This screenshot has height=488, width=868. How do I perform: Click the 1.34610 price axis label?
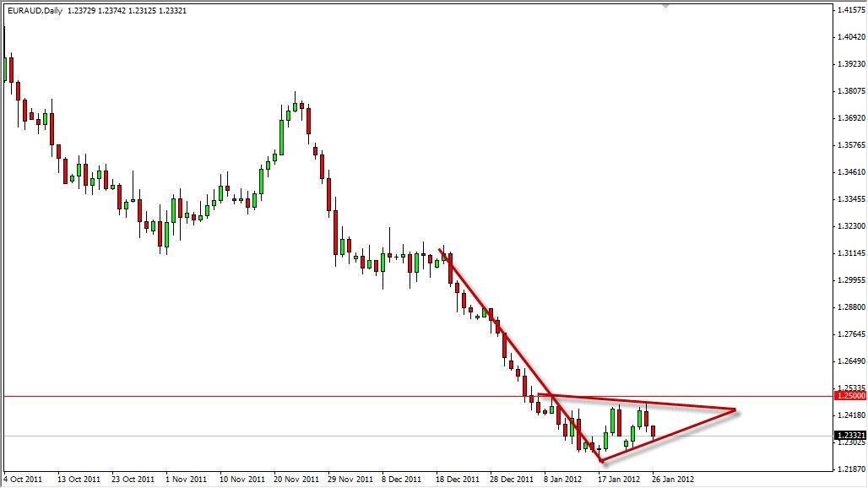point(851,172)
